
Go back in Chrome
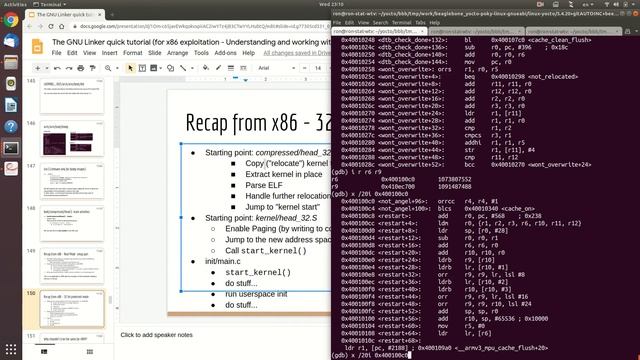(29, 26)
